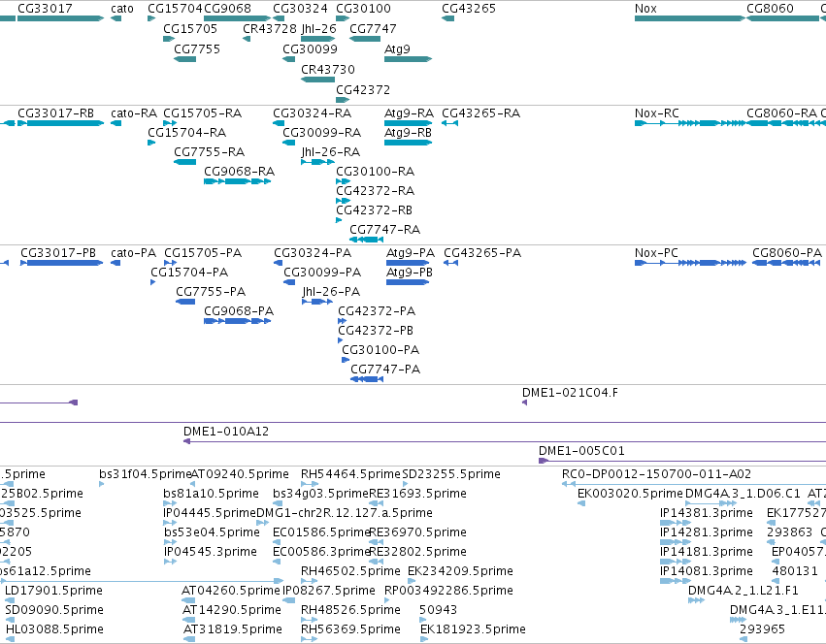Click EST bs81a10.5prime
Image resolution: width=826 pixels, height=644 pixels.
point(170,504)
